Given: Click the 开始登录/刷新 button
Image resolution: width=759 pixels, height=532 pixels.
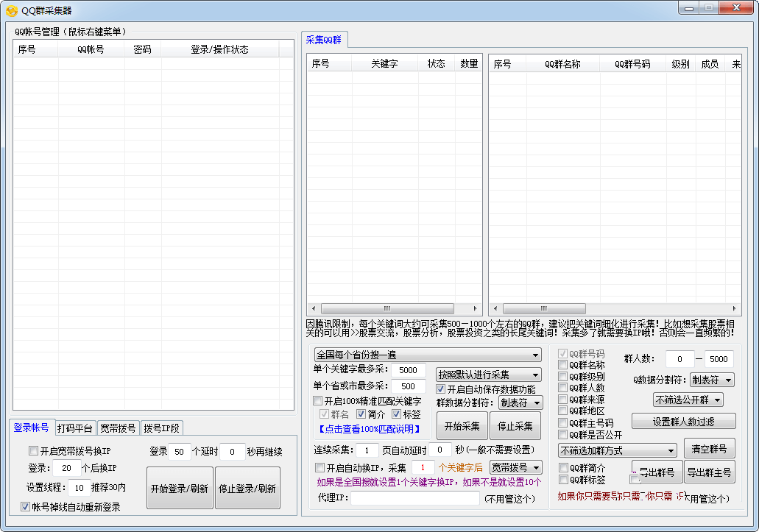Looking at the screenshot, I should pyautogui.click(x=180, y=488).
